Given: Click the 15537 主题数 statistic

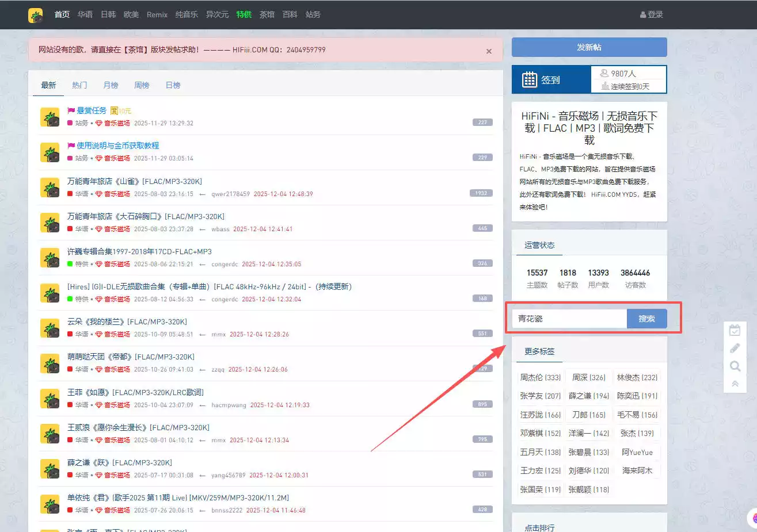Looking at the screenshot, I should [x=537, y=278].
